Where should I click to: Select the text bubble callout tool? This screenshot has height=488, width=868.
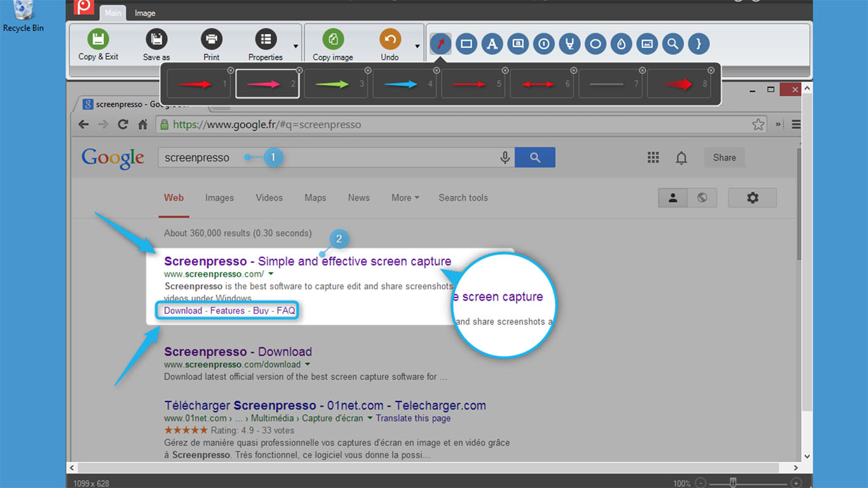(518, 44)
